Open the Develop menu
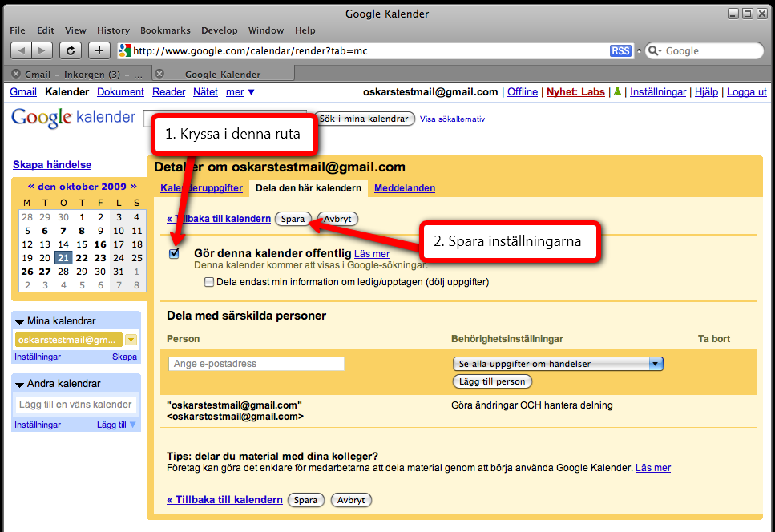The width and height of the screenshot is (775, 532). point(220,30)
